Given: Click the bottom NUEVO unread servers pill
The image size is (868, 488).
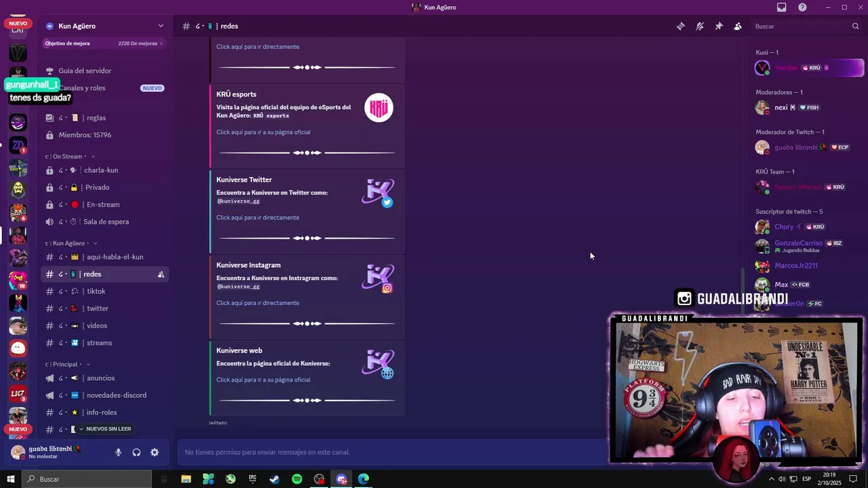Looking at the screenshot, I should tap(18, 429).
